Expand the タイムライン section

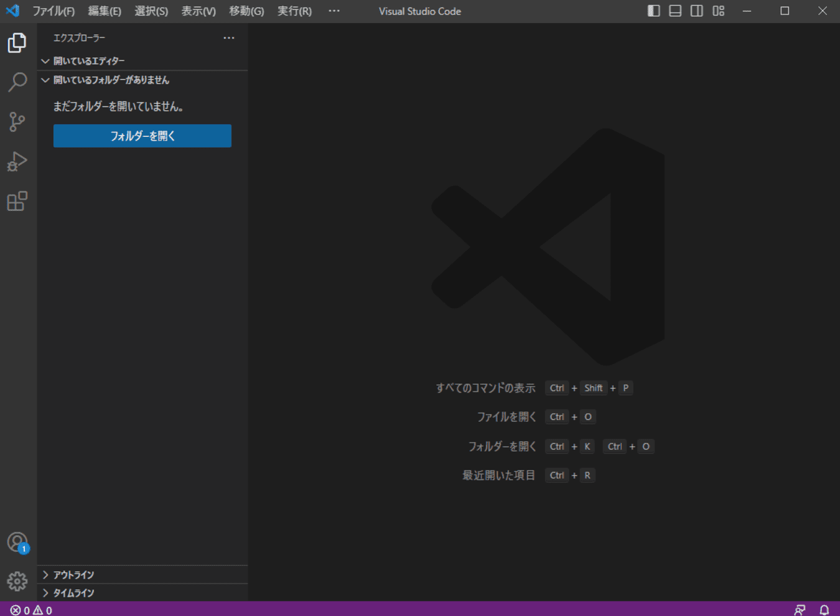pos(142,593)
